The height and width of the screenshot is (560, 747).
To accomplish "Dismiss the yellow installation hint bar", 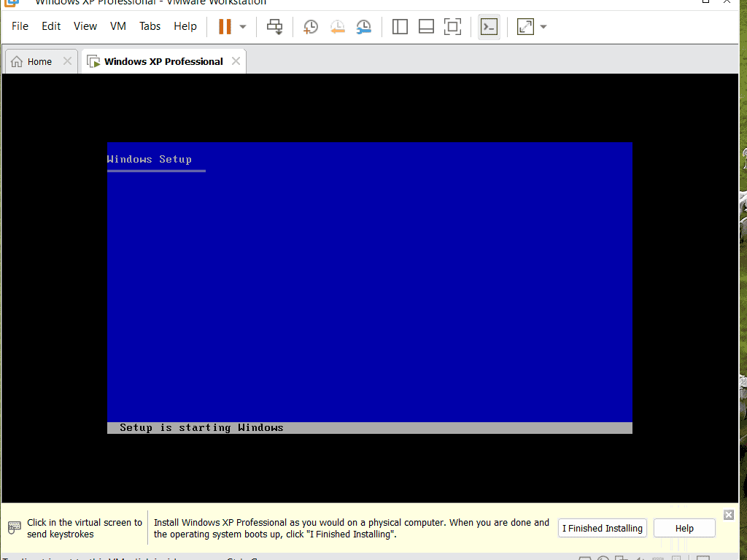I will point(728,515).
